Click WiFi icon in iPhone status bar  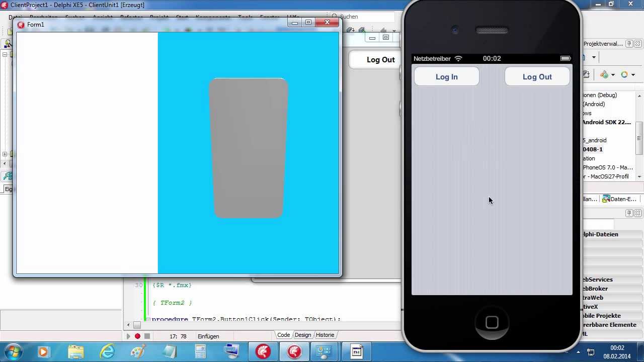click(x=458, y=58)
